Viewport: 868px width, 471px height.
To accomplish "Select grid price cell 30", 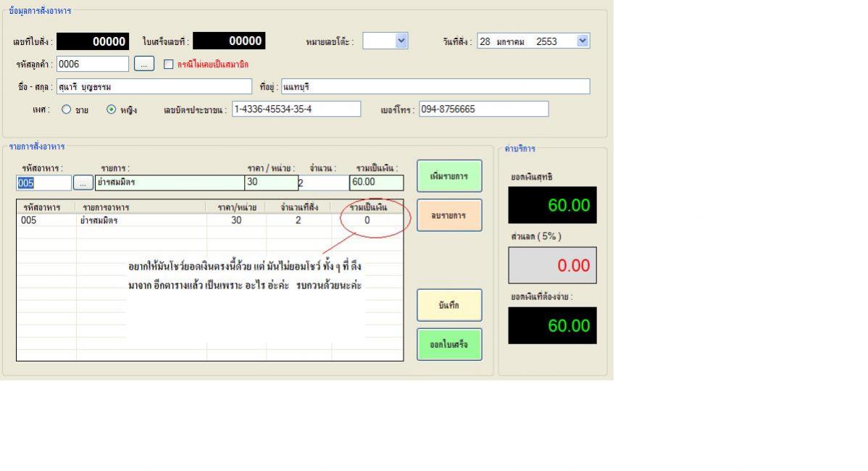I will [x=236, y=220].
